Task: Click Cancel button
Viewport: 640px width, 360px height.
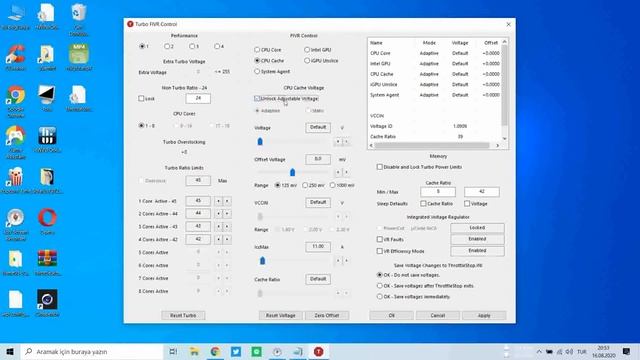Action: point(438,315)
